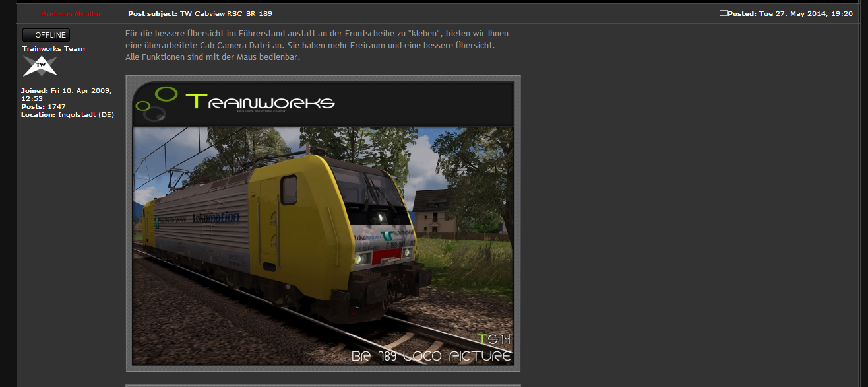Click the Location: Ingolstadt (DE) text
The image size is (868, 387).
click(68, 114)
